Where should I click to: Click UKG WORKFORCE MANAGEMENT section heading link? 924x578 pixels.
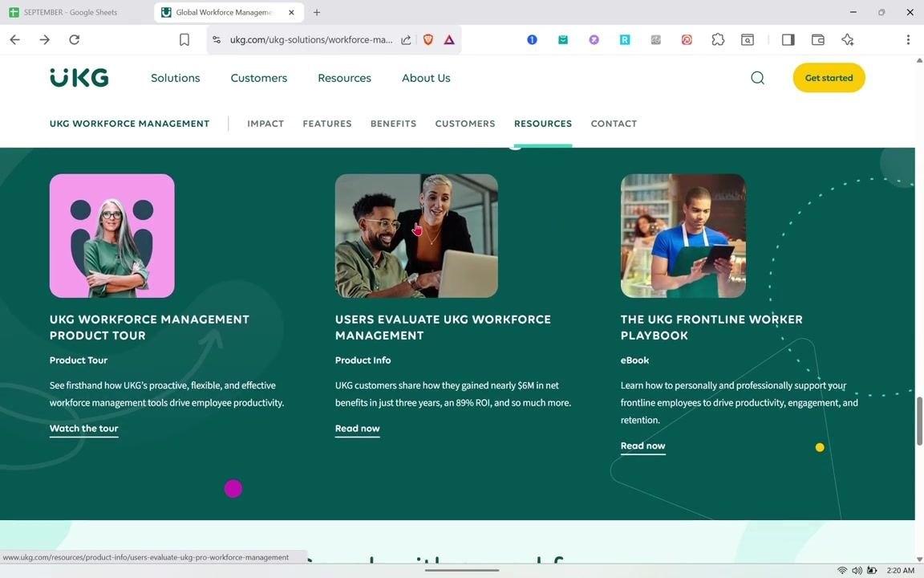(x=130, y=124)
